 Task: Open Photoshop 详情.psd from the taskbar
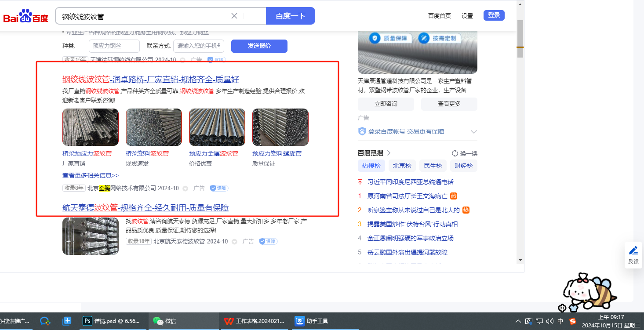pyautogui.click(x=112, y=321)
